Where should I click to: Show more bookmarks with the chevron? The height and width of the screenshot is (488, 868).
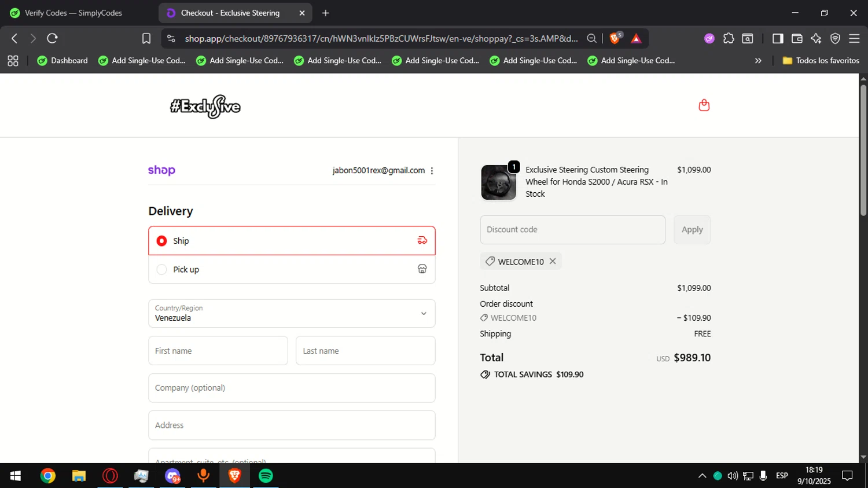tap(758, 60)
